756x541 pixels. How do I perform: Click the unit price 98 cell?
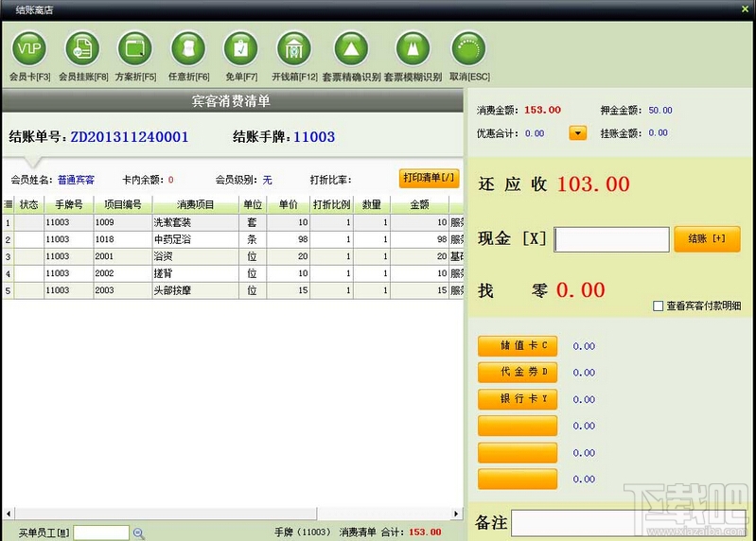[289, 239]
